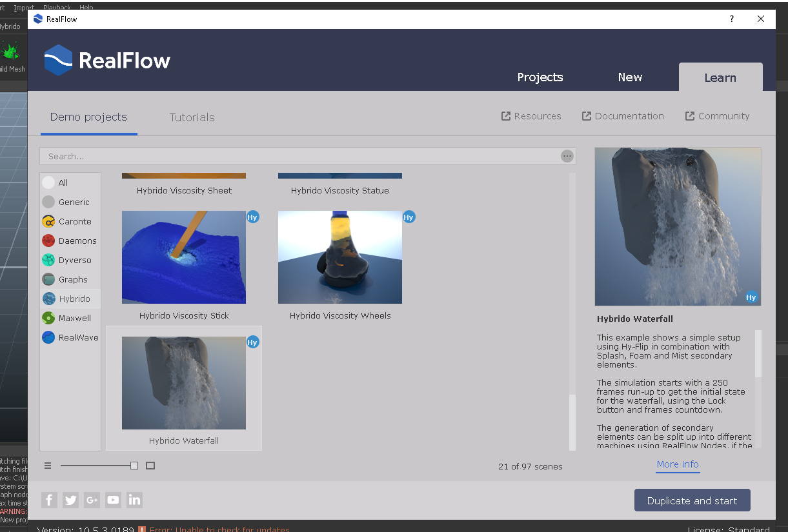The width and height of the screenshot is (788, 532).
Task: Choose the Daemons category icon
Action: tap(48, 241)
